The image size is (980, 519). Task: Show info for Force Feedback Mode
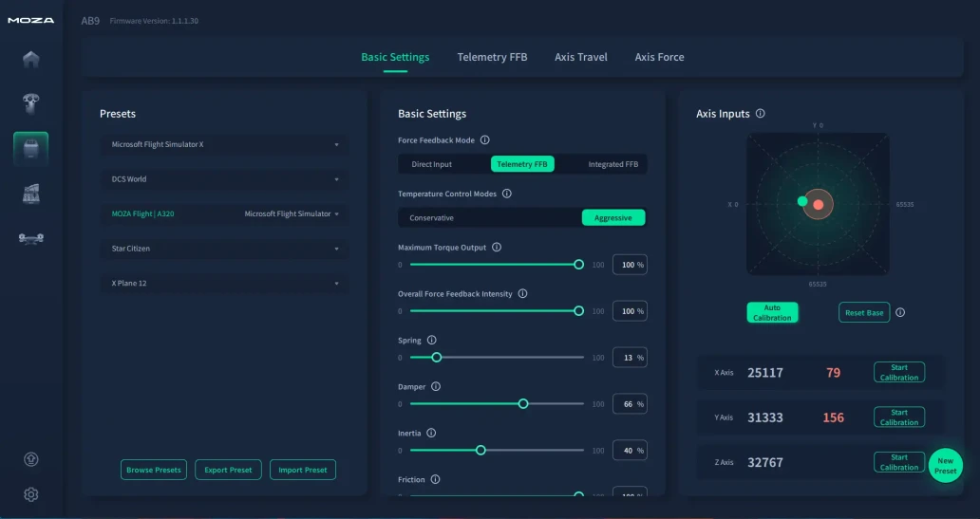click(x=484, y=139)
